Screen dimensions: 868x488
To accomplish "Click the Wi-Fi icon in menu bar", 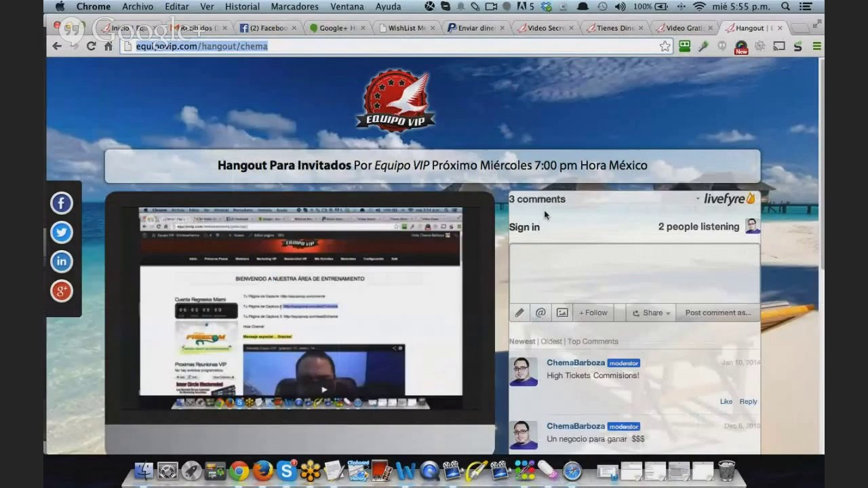I will [x=699, y=7].
